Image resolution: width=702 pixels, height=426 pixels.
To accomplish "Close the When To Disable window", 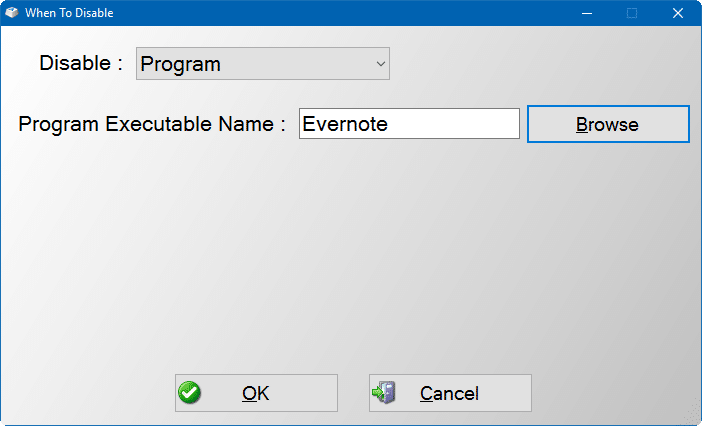I will (678, 13).
